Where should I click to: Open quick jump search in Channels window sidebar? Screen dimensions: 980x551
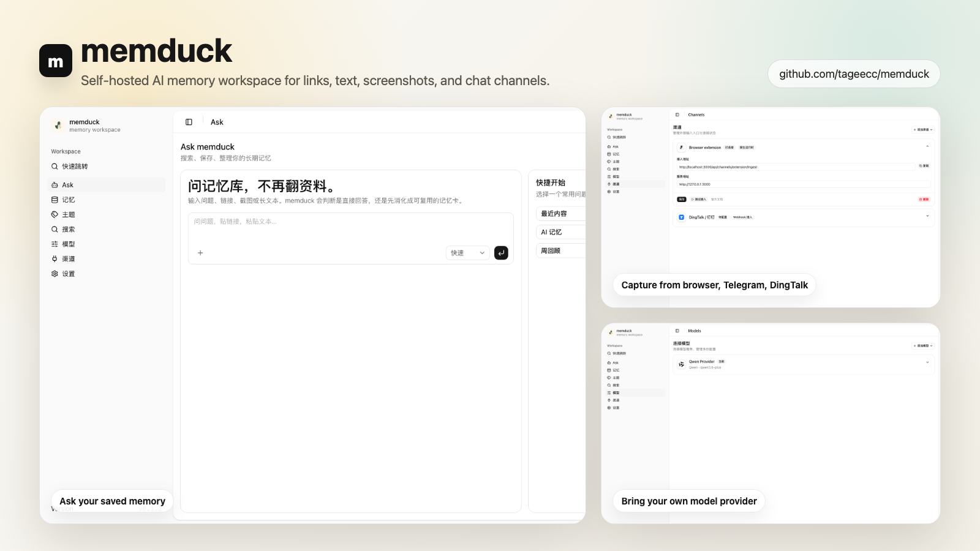(x=635, y=137)
